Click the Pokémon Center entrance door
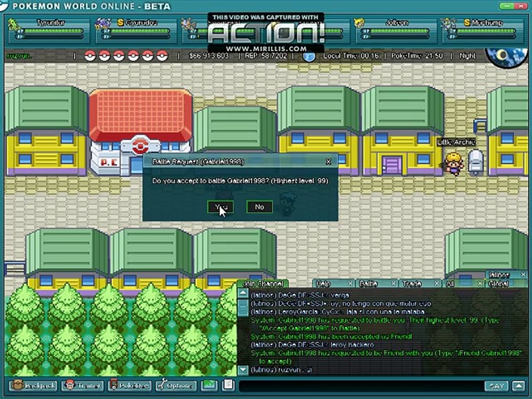 pyautogui.click(x=137, y=166)
